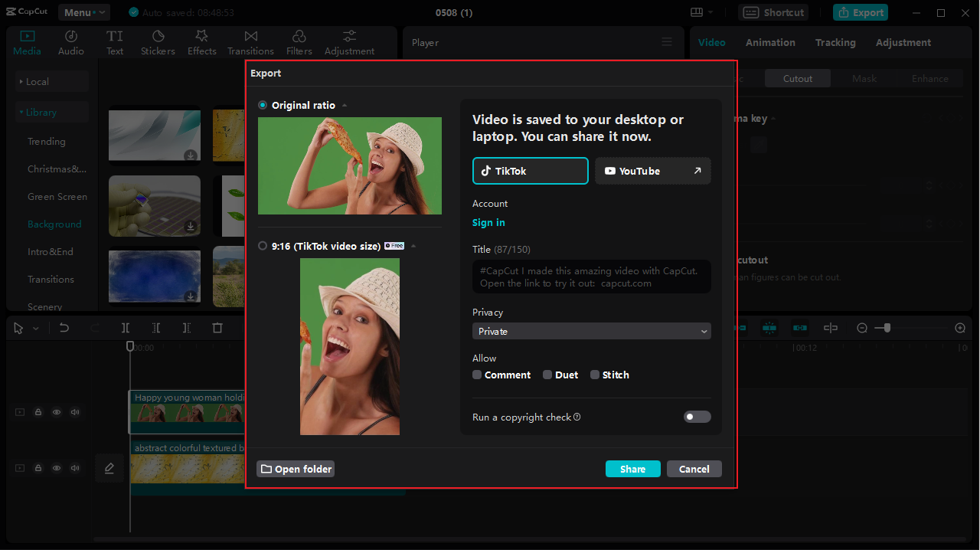Collapse the Original ratio preview
Image resolution: width=980 pixels, height=550 pixels.
point(345,106)
